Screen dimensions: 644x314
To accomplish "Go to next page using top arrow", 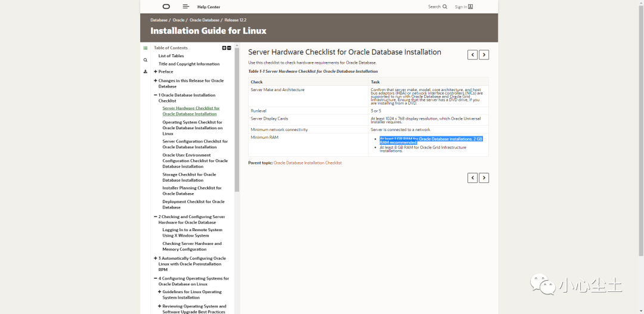I will pyautogui.click(x=484, y=55).
